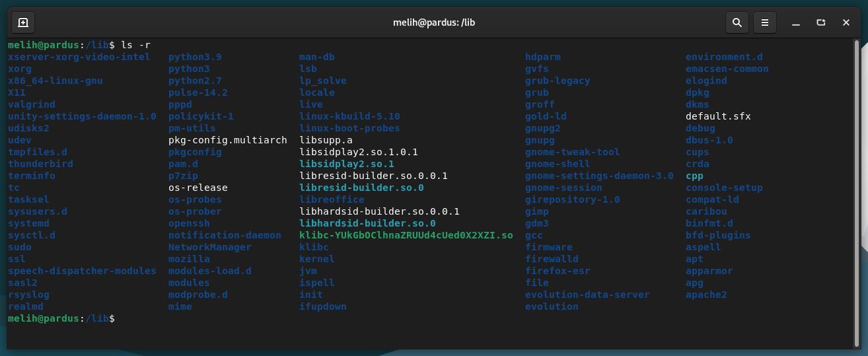The width and height of the screenshot is (868, 356).
Task: Click the 'thunderbird' entry
Action: pyautogui.click(x=40, y=164)
